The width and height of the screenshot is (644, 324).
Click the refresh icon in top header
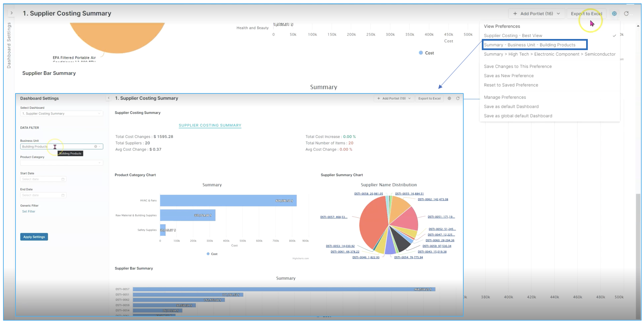coord(626,13)
